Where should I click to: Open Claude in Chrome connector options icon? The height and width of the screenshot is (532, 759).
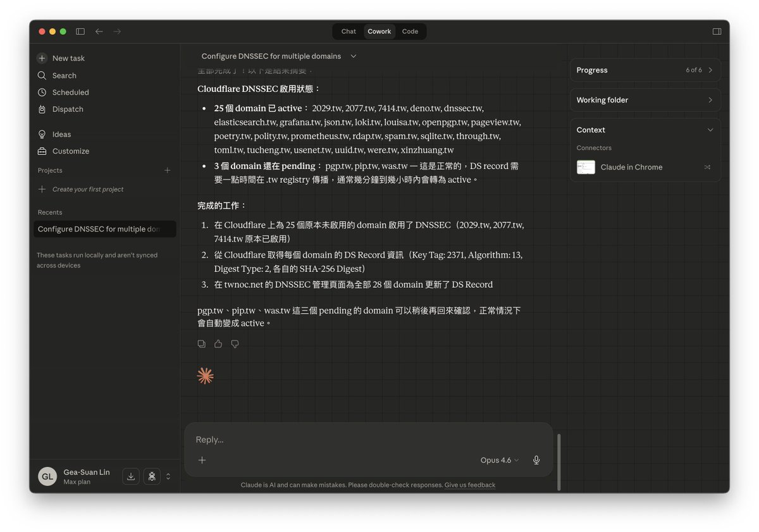707,167
